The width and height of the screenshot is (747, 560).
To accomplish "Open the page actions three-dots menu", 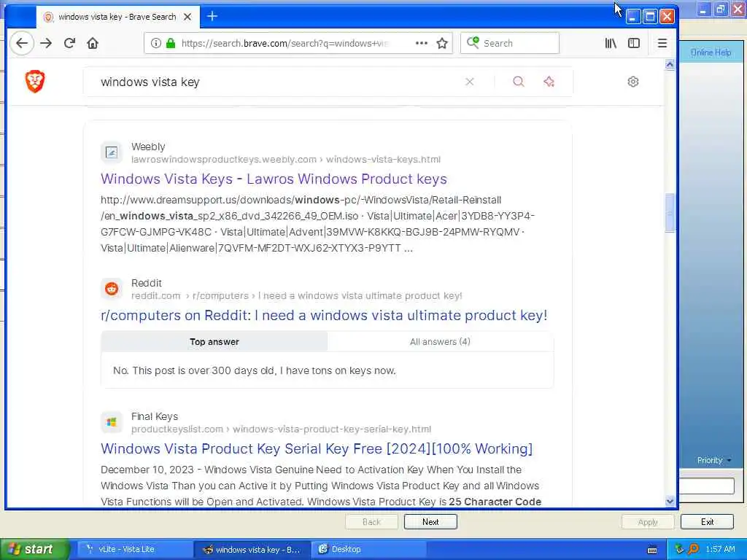I will tap(421, 43).
